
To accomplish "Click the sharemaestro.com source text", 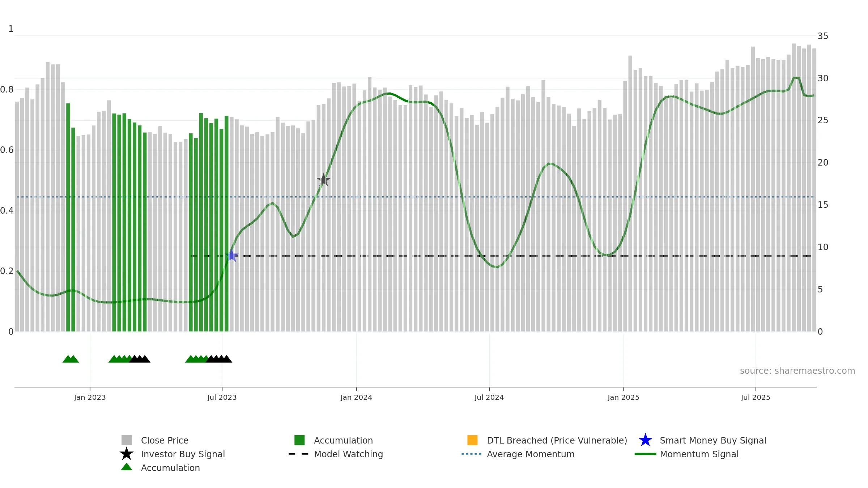I will (x=797, y=371).
